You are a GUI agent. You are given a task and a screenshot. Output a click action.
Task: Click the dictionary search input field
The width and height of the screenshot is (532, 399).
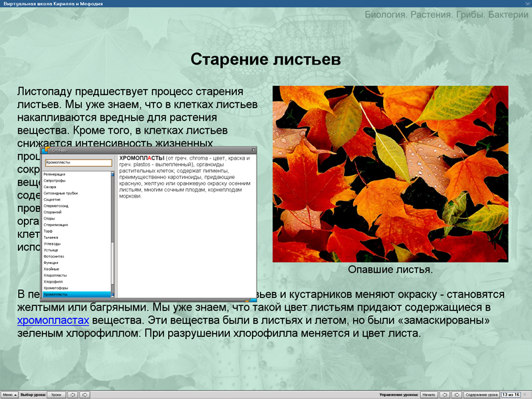coord(80,162)
